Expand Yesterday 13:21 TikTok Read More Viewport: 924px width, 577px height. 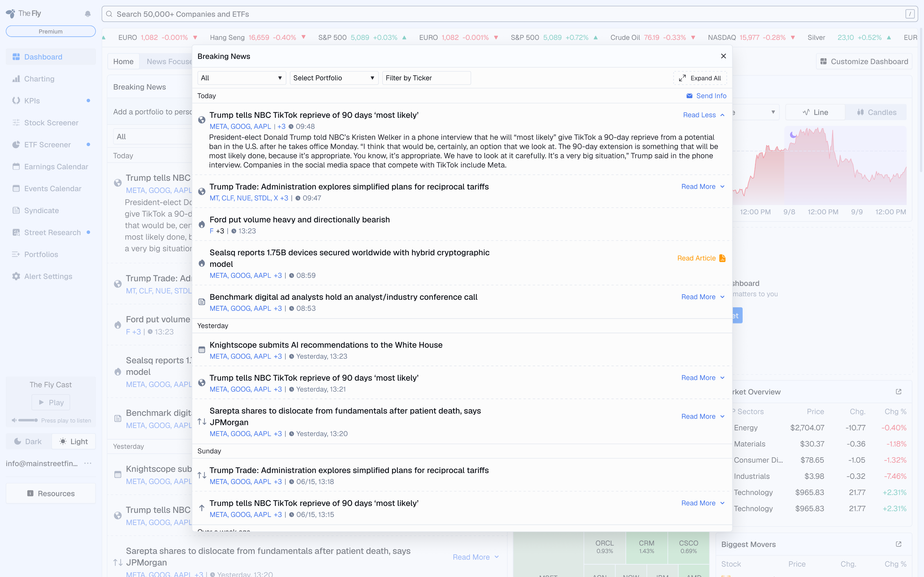tap(703, 378)
